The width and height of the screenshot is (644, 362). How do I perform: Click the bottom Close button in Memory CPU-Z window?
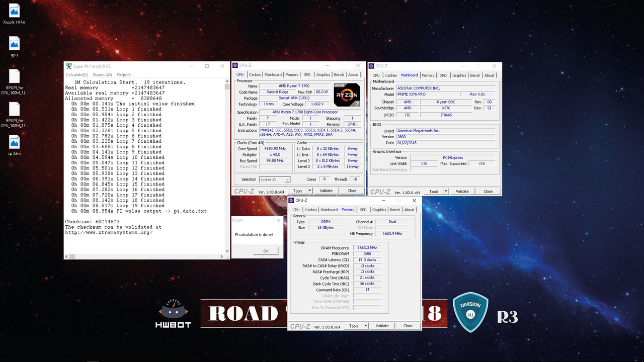coord(408,326)
